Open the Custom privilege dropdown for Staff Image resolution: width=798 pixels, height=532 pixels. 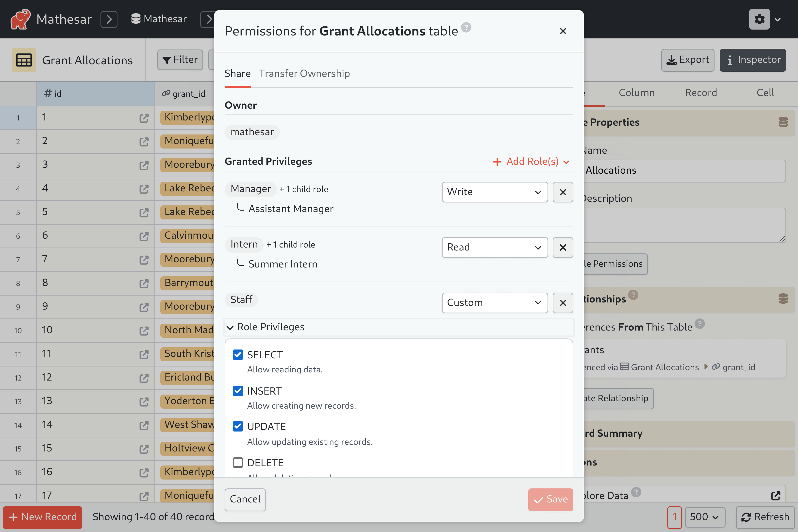[494, 303]
